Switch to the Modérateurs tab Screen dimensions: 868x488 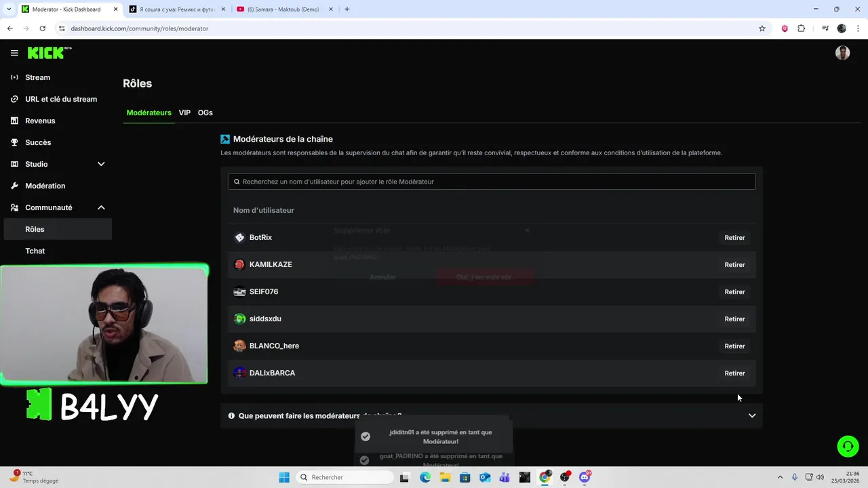(149, 113)
